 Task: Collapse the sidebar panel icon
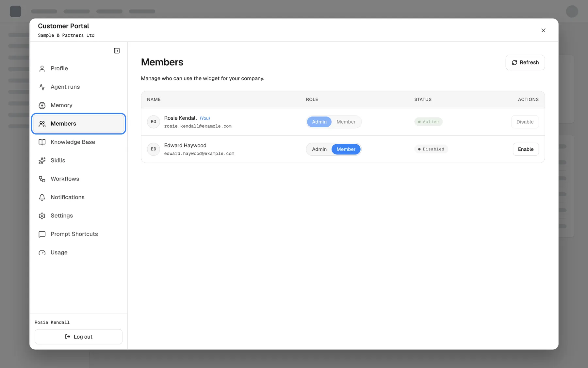point(117,51)
